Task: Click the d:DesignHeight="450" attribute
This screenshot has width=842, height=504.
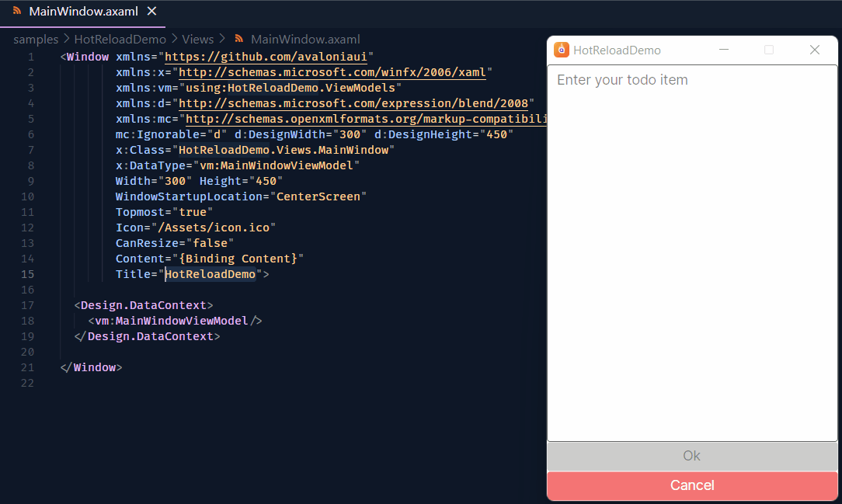Action: [x=444, y=134]
